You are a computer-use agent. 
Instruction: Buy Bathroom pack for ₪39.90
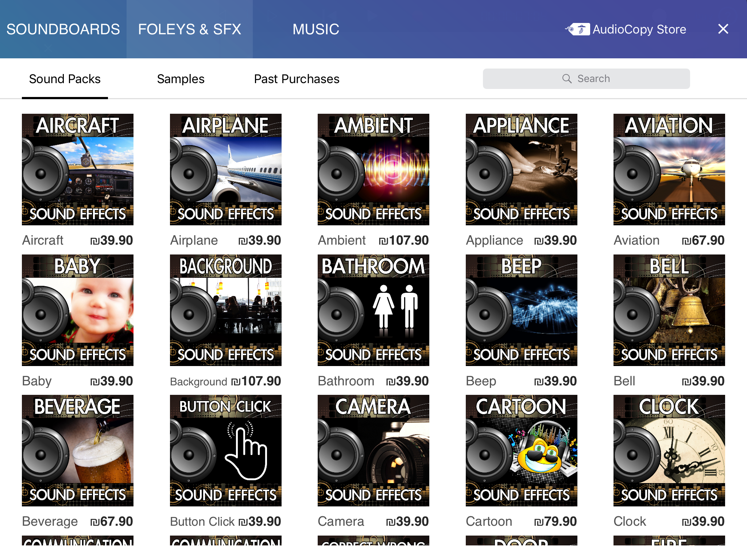407,381
